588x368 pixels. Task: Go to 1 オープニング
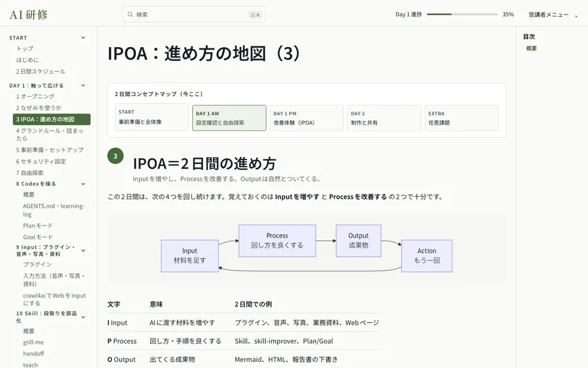point(35,96)
